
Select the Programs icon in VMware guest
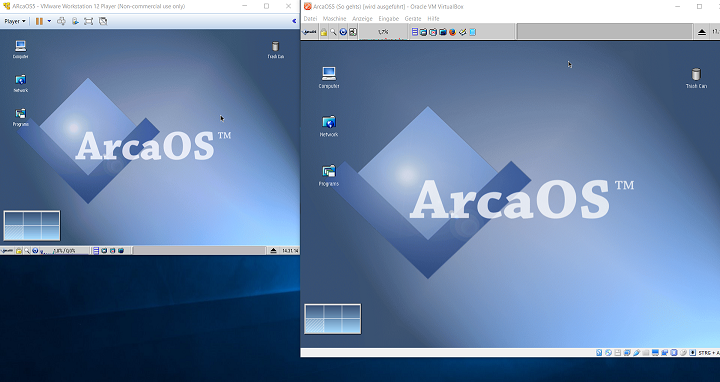(x=21, y=118)
